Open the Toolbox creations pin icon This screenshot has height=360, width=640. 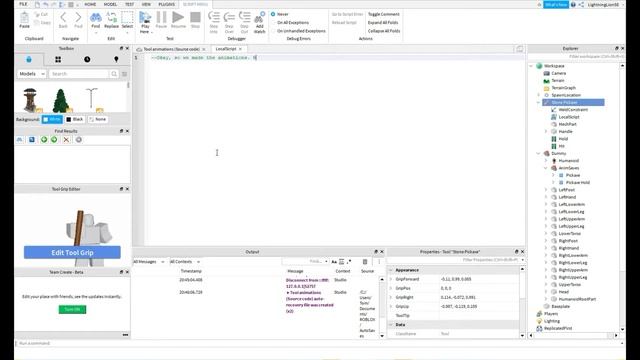116,60
